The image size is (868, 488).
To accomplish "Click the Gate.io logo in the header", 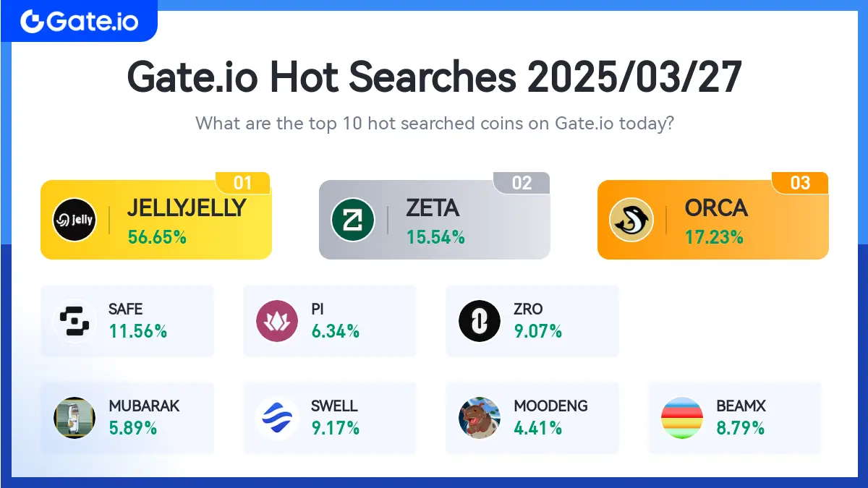I will click(78, 21).
